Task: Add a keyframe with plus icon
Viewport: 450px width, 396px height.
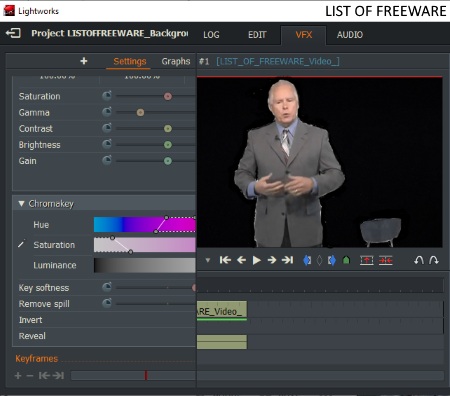Action: (18, 376)
